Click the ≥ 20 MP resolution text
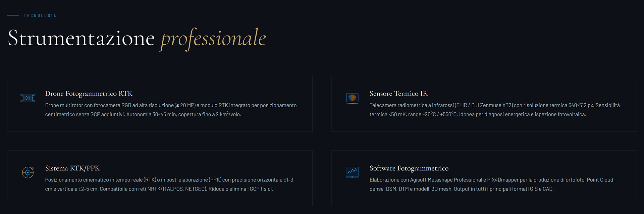Screen dimensions: 644x214 click(x=186, y=105)
